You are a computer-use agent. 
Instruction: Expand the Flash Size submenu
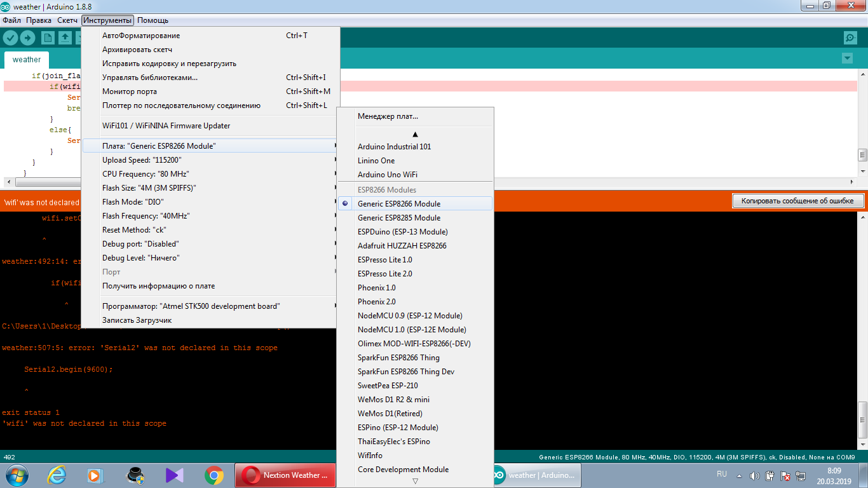210,188
